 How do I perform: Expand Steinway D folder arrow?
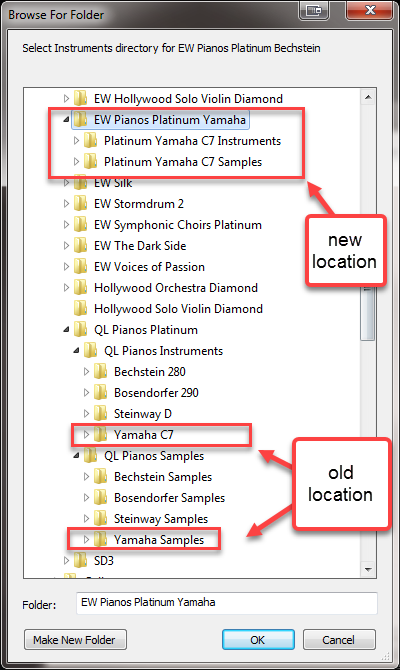[86, 413]
